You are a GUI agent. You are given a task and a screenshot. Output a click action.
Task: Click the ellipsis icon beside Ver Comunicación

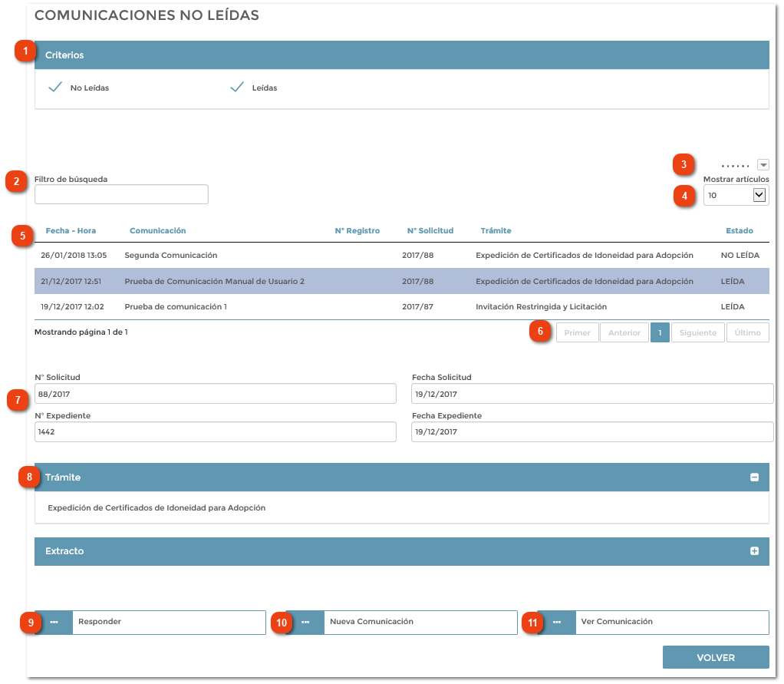click(x=557, y=623)
